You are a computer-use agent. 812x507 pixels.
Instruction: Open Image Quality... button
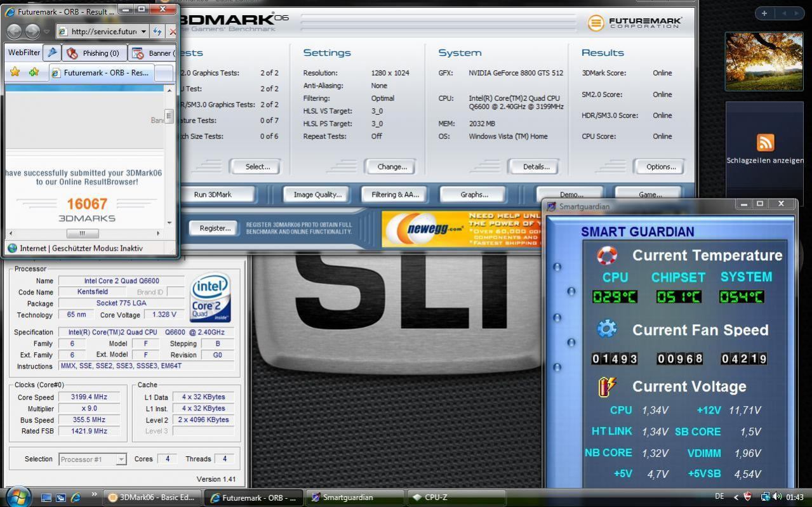[317, 195]
